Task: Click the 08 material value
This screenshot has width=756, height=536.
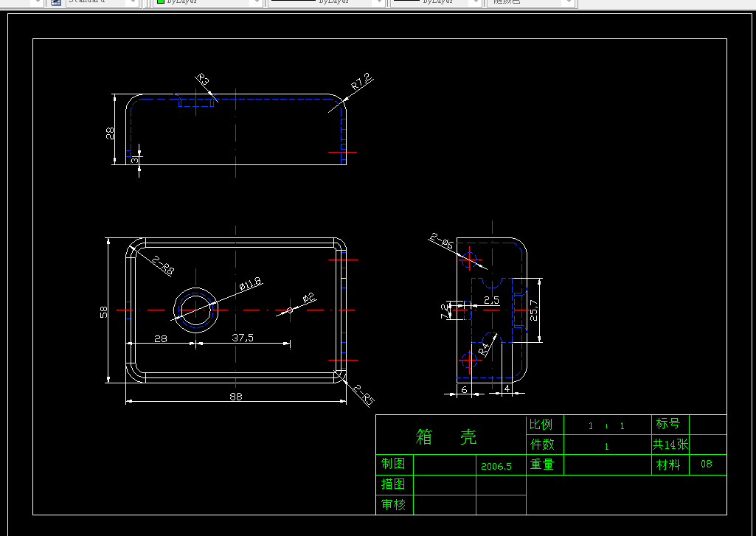Action: point(707,464)
